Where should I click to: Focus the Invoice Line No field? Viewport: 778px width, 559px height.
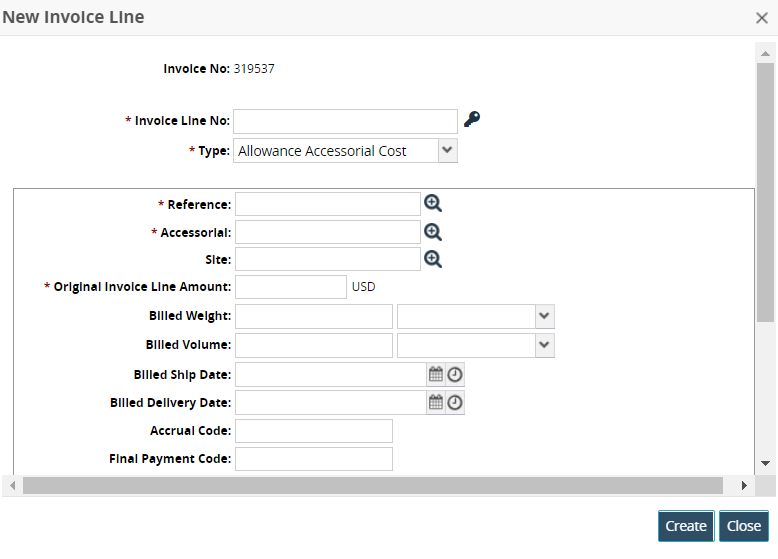(345, 121)
